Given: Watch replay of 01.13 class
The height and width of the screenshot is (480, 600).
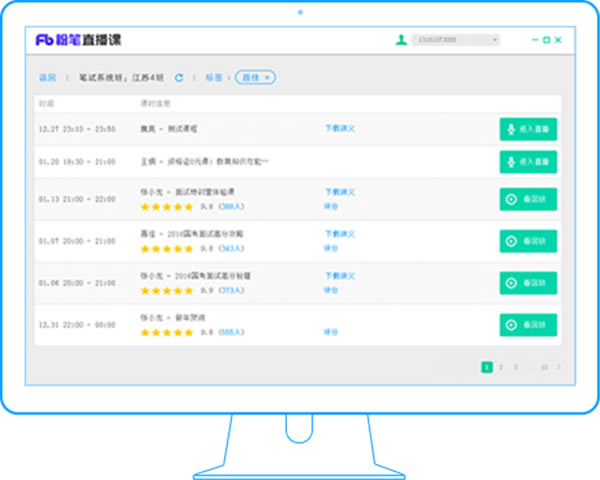Looking at the screenshot, I should (528, 199).
